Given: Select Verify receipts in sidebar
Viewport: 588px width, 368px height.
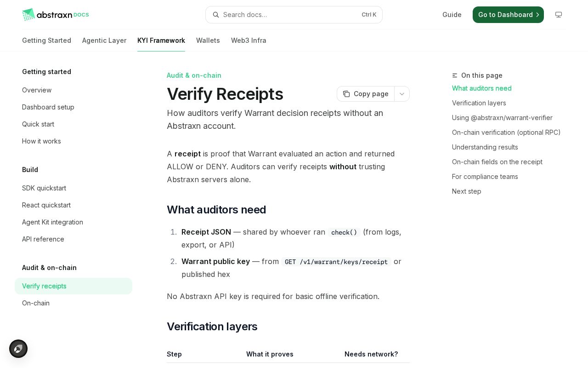Looking at the screenshot, I should point(73,286).
